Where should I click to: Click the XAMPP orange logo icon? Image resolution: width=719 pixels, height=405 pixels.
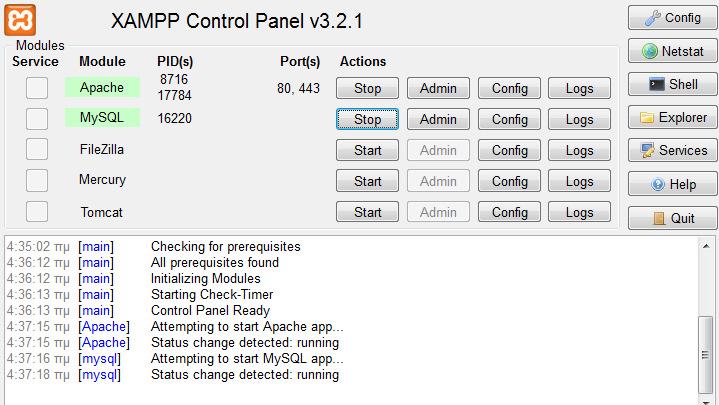(20, 20)
